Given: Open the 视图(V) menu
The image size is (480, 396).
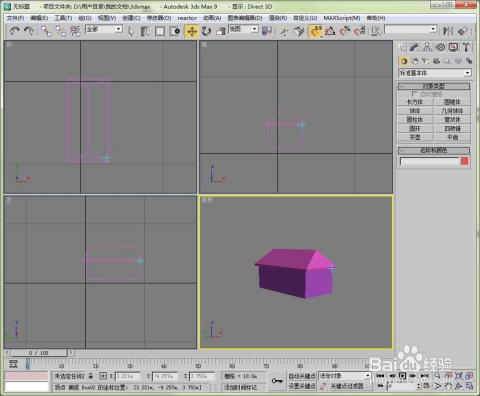Looking at the screenshot, I should tap(107, 18).
